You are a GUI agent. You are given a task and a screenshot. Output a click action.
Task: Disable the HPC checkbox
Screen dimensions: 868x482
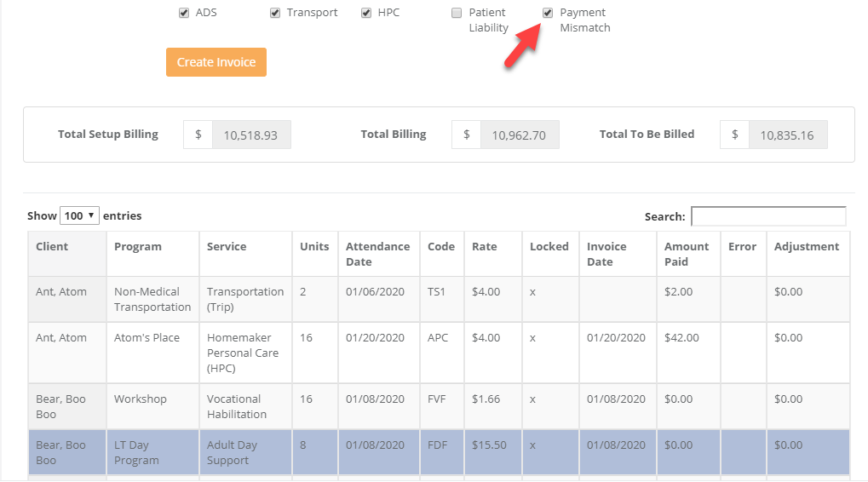click(366, 13)
